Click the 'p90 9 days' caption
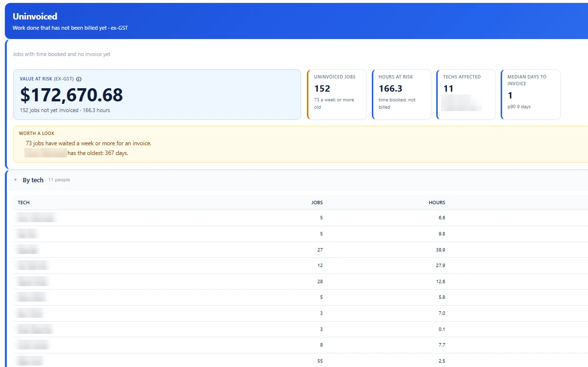This screenshot has height=367, width=588. click(x=519, y=107)
